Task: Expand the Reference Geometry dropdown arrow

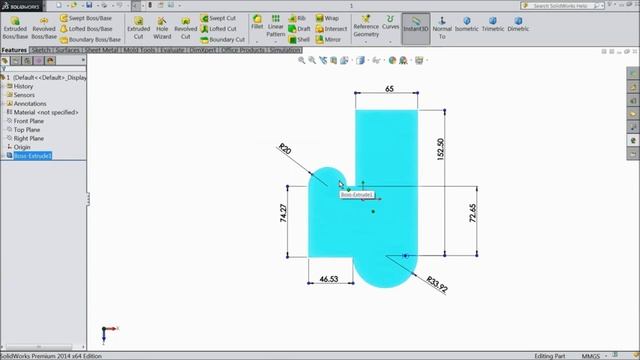Action: point(366,42)
